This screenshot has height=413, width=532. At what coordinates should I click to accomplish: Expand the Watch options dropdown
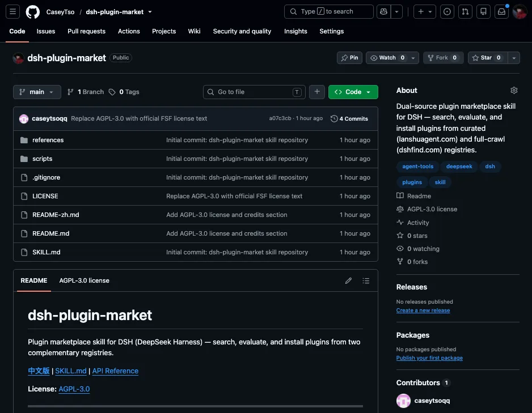(413, 58)
